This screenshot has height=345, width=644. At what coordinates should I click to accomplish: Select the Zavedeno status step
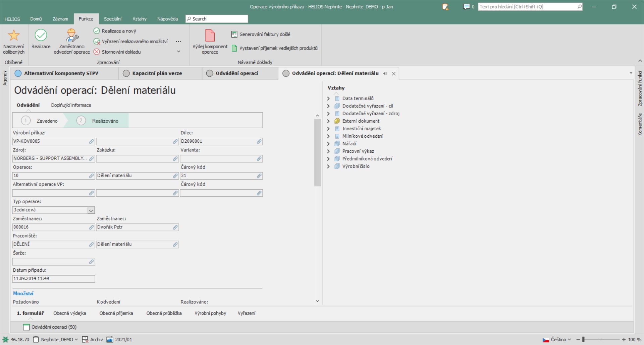[x=40, y=121]
